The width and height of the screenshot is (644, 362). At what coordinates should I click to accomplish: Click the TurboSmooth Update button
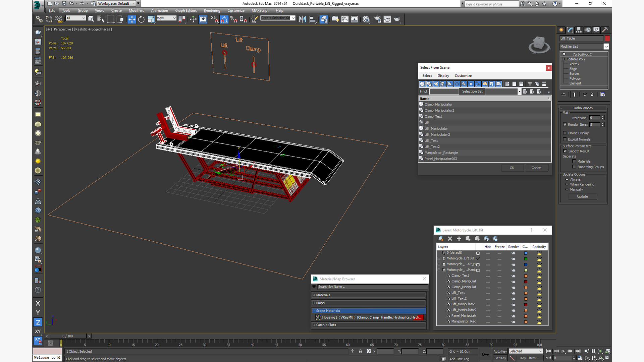[582, 196]
